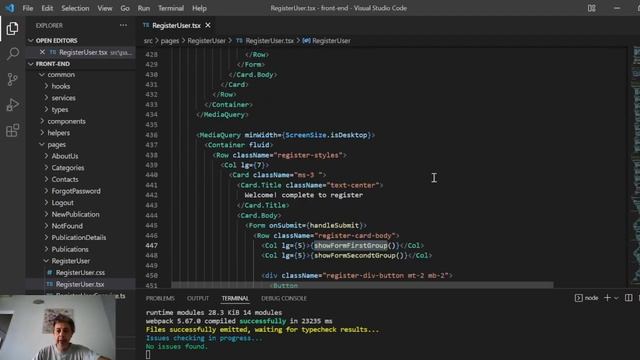This screenshot has height=360, width=640.
Task: Click line number 447 in gutter
Action: coord(151,245)
